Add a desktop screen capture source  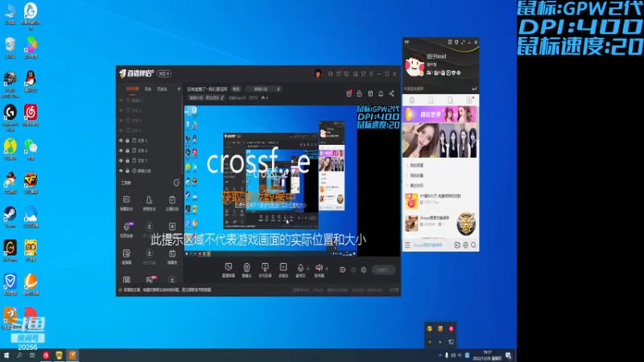tap(229, 269)
